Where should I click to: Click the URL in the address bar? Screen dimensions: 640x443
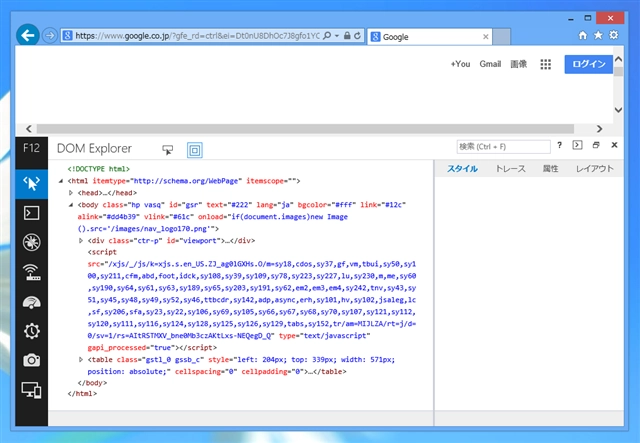[x=198, y=36]
